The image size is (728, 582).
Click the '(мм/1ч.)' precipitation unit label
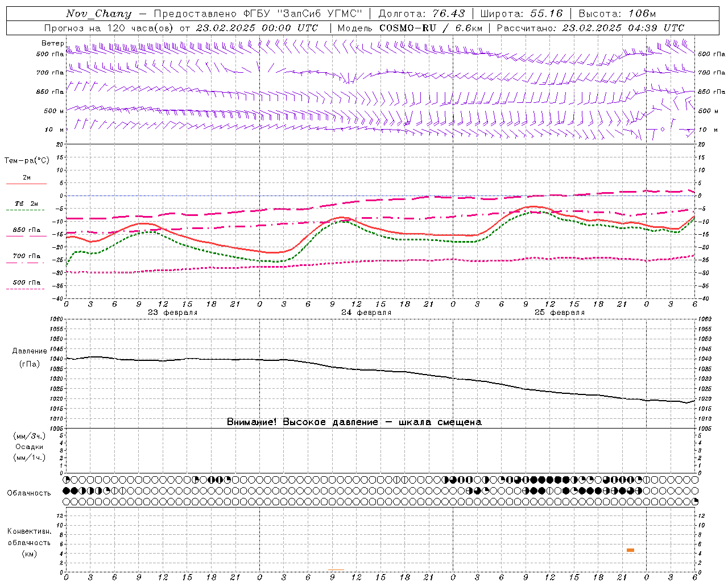pos(30,458)
